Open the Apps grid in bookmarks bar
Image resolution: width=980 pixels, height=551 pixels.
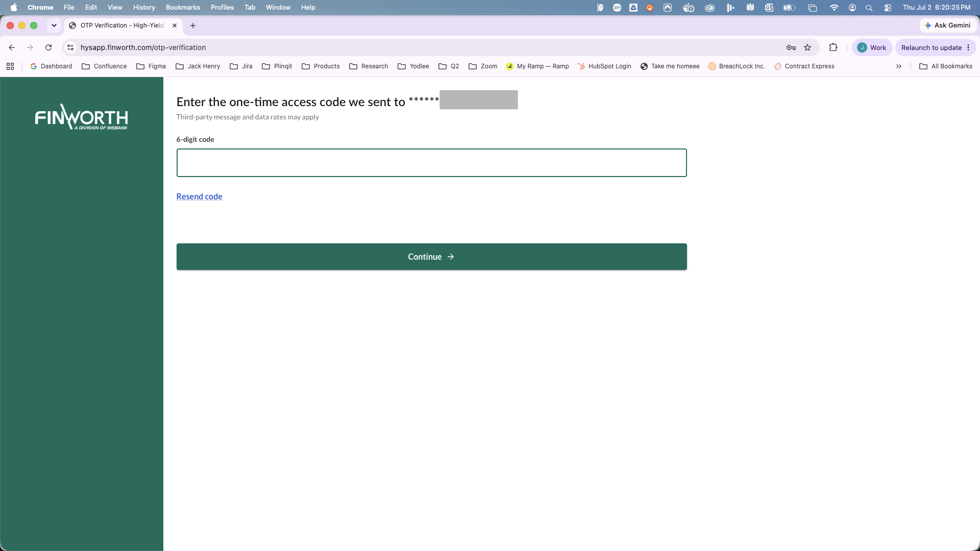click(x=10, y=66)
